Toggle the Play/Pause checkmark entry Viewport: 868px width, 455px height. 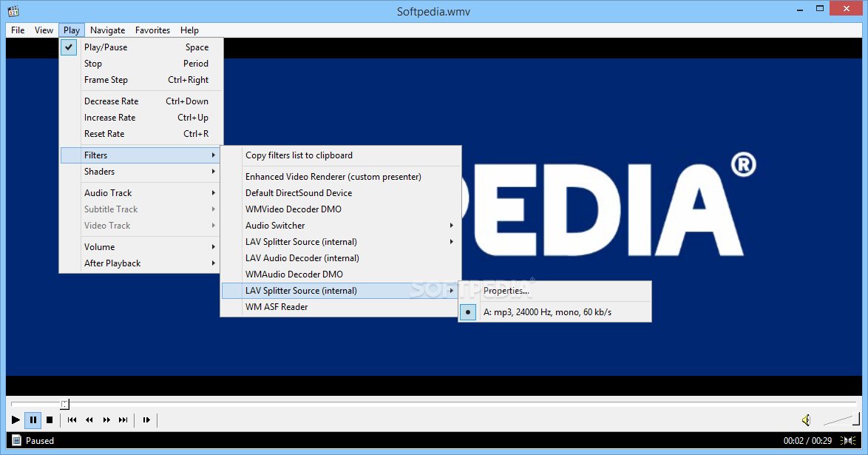(141, 47)
